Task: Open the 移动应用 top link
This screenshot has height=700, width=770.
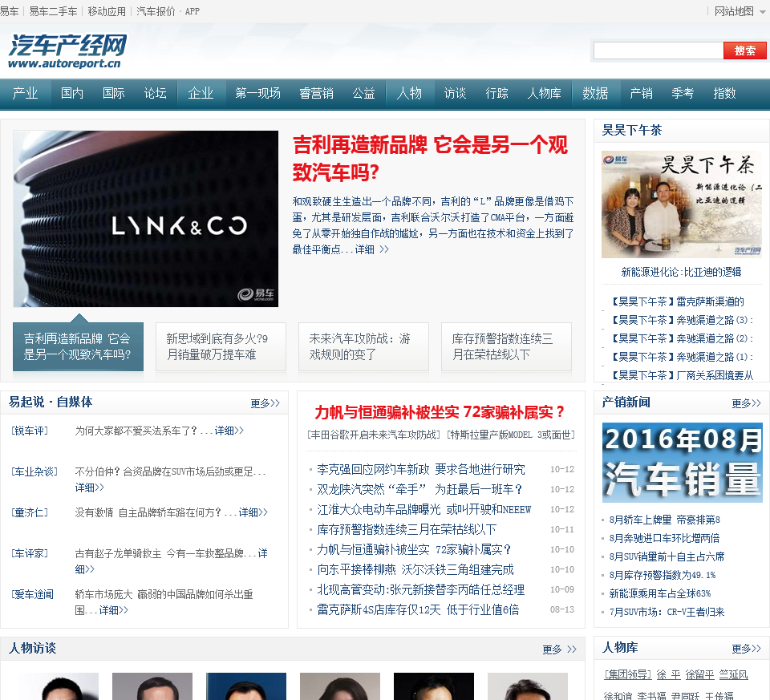Action: tap(107, 11)
